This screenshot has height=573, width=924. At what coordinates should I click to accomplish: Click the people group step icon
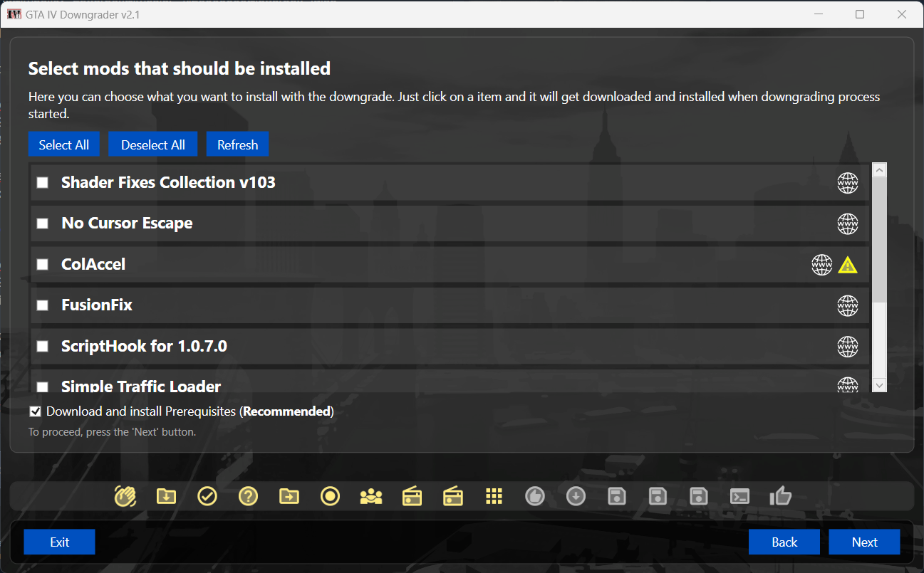coord(371,495)
